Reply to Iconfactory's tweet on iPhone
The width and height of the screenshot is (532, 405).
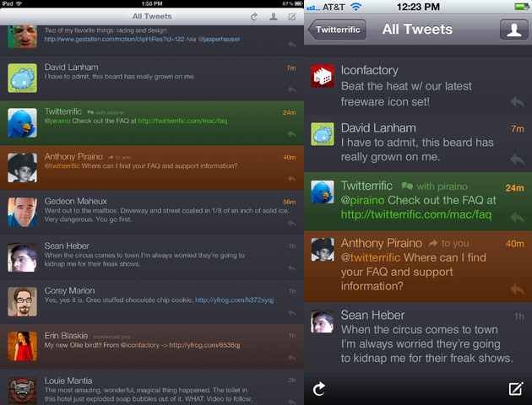click(x=518, y=102)
